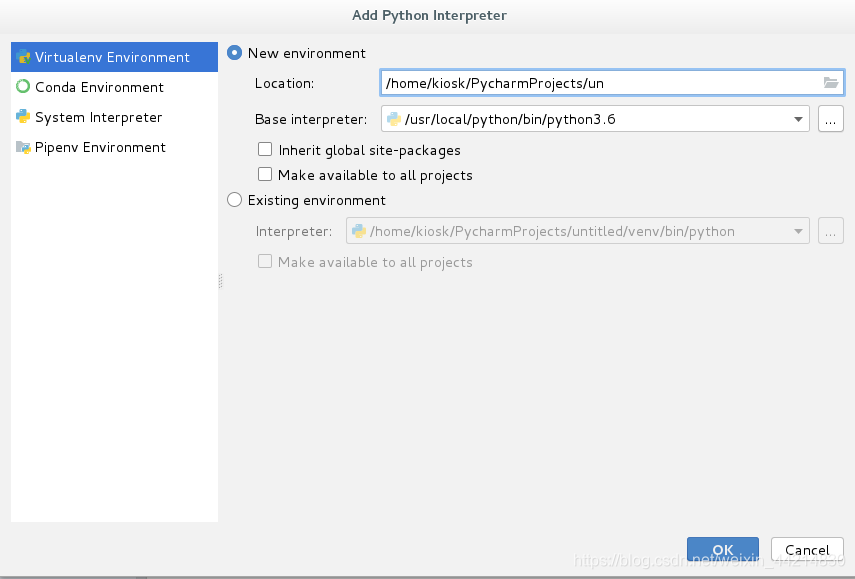Click the Virtualenv python icon
The width and height of the screenshot is (855, 579).
click(23, 57)
